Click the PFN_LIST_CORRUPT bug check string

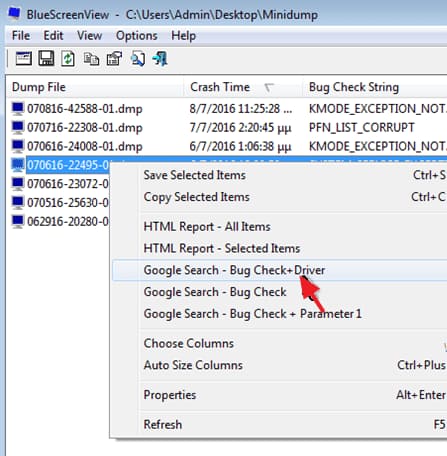click(362, 128)
